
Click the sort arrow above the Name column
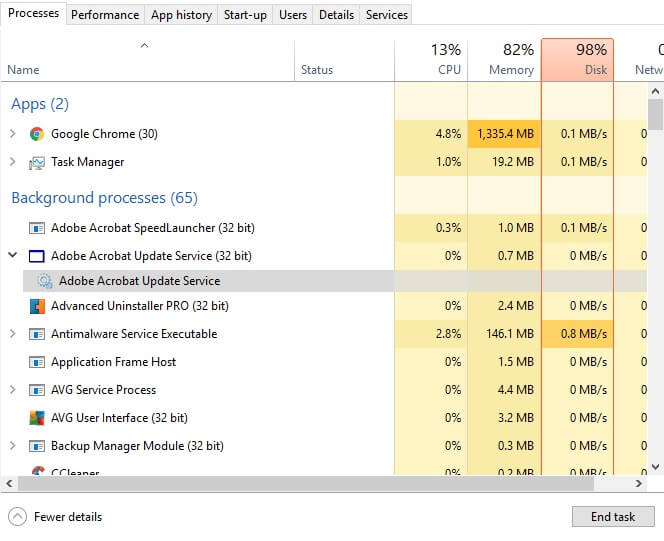[144, 45]
